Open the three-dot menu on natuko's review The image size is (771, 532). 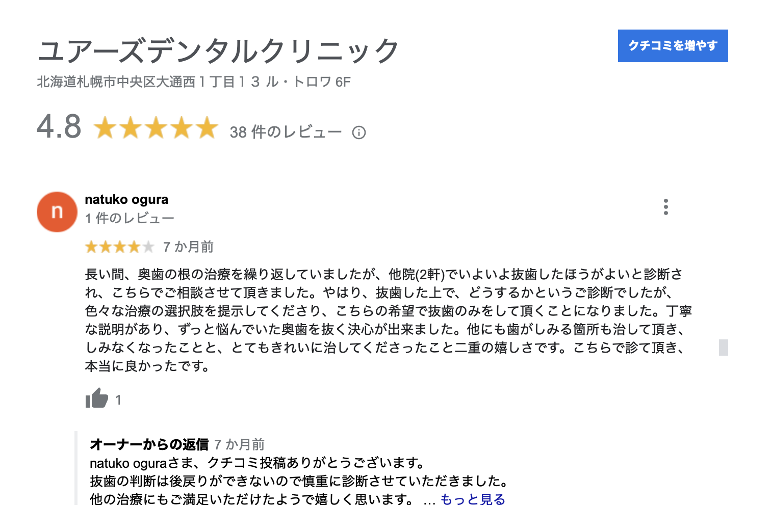(x=665, y=207)
